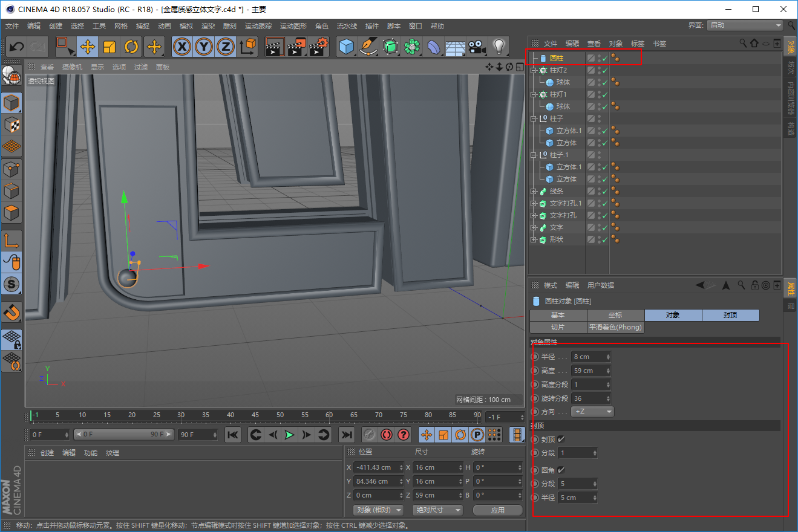Switch to the 切片 tab
The width and height of the screenshot is (798, 532).
coord(558,327)
